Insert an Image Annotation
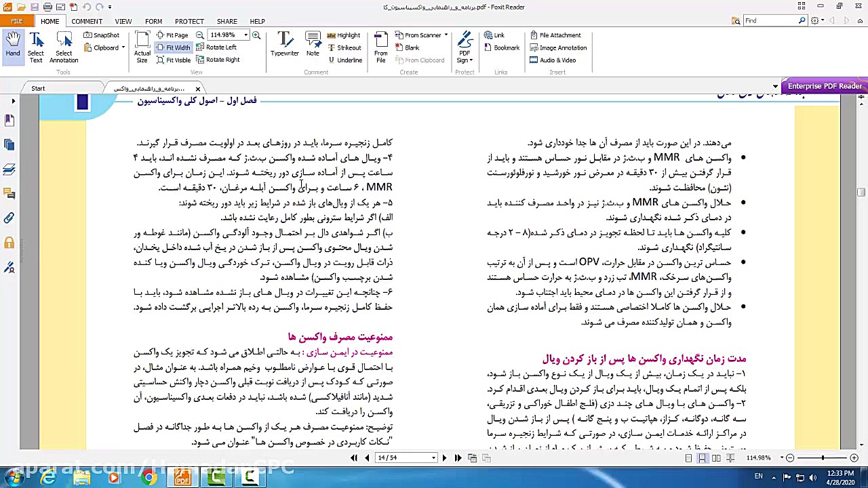This screenshot has height=488, width=868. (x=557, y=47)
